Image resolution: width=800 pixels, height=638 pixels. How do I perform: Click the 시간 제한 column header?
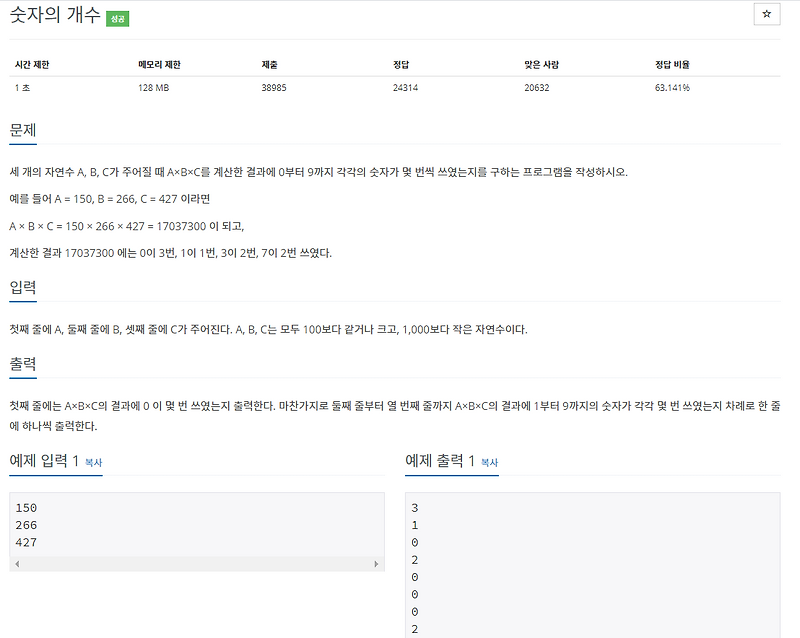pos(32,62)
